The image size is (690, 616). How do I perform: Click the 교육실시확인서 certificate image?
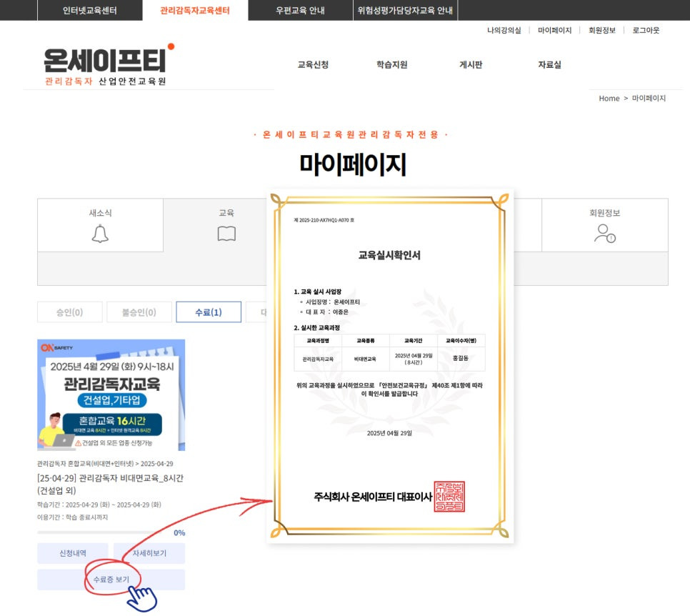[x=389, y=365]
